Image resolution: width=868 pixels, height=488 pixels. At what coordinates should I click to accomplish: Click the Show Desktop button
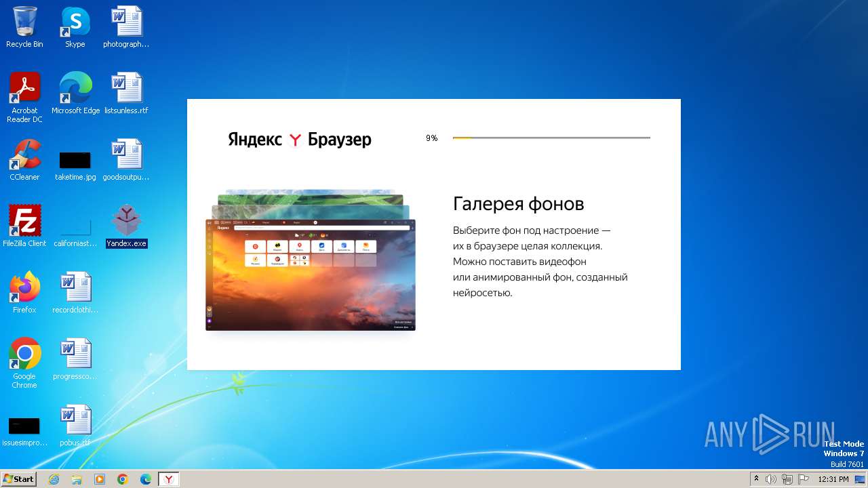[861, 479]
